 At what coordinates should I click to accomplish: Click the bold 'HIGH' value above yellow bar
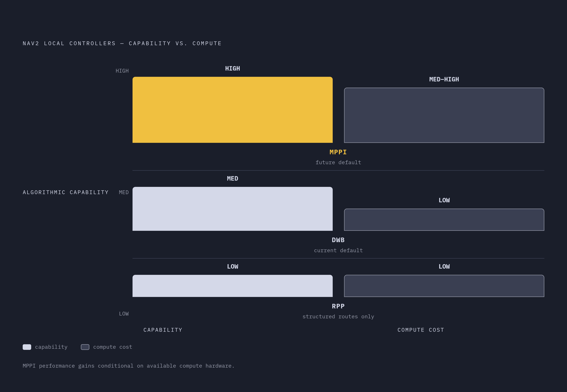(x=232, y=68)
